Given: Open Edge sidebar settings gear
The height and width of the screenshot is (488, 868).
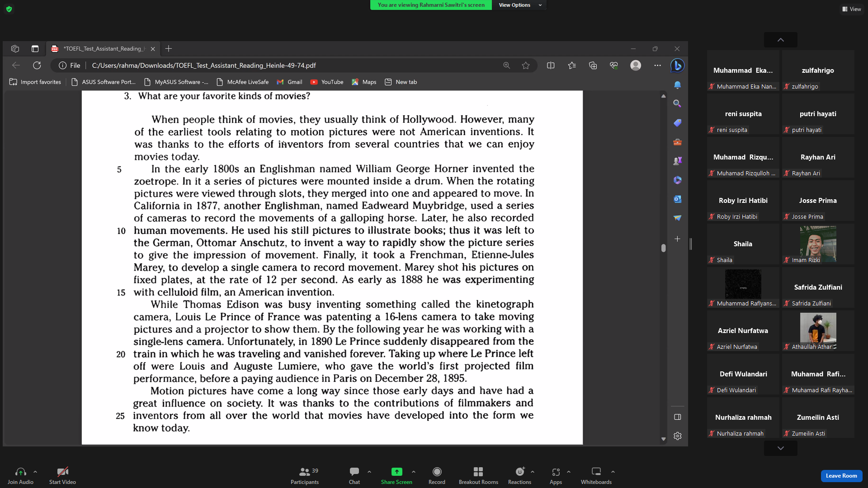Looking at the screenshot, I should [x=677, y=436].
